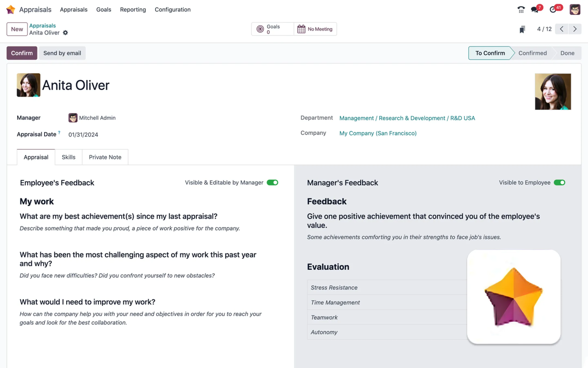The width and height of the screenshot is (588, 368).
Task: Click the Manager field Mitchell Admin
Action: pyautogui.click(x=97, y=118)
